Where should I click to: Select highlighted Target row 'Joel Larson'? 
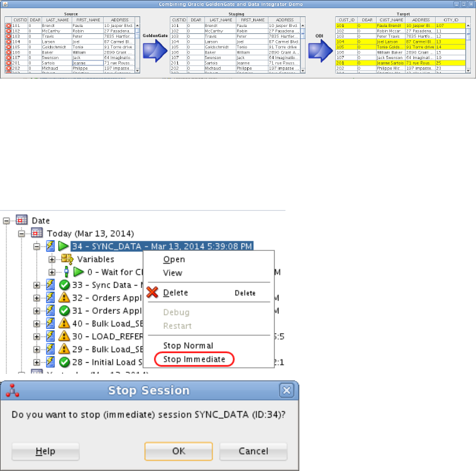pyautogui.click(x=401, y=42)
